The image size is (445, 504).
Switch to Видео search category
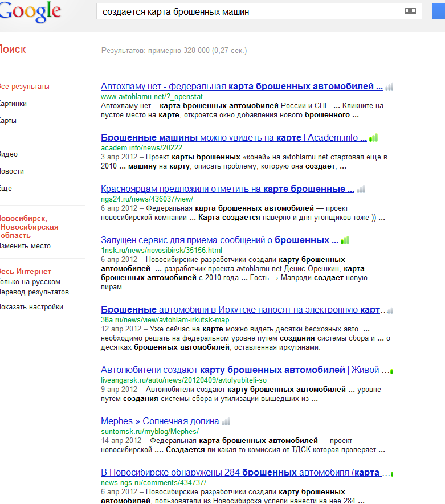tap(9, 154)
